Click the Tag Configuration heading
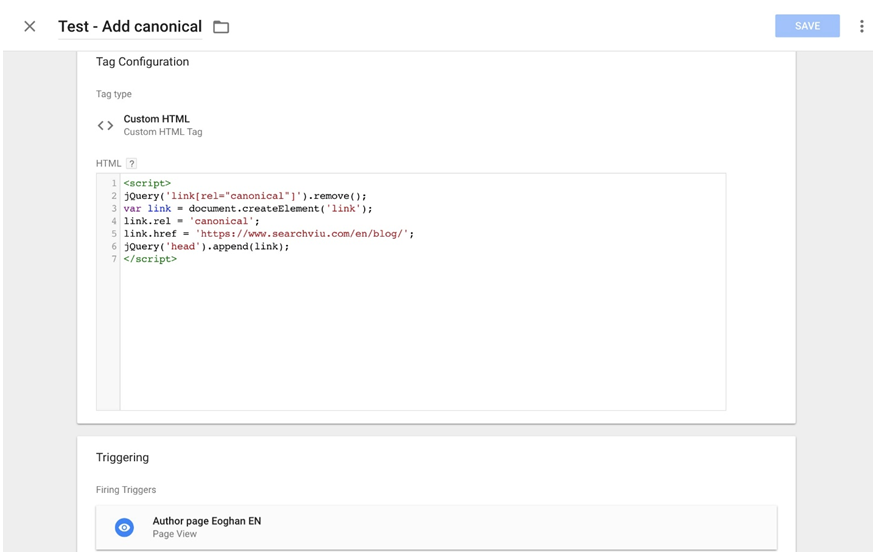 [x=142, y=61]
